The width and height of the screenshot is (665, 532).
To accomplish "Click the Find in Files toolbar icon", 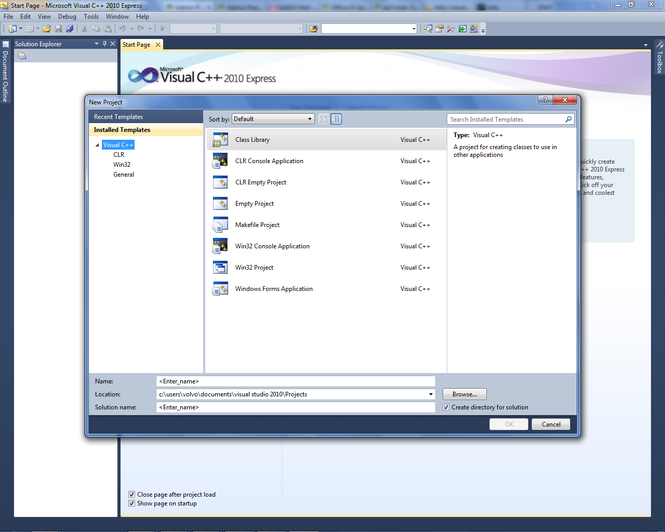I will point(313,29).
